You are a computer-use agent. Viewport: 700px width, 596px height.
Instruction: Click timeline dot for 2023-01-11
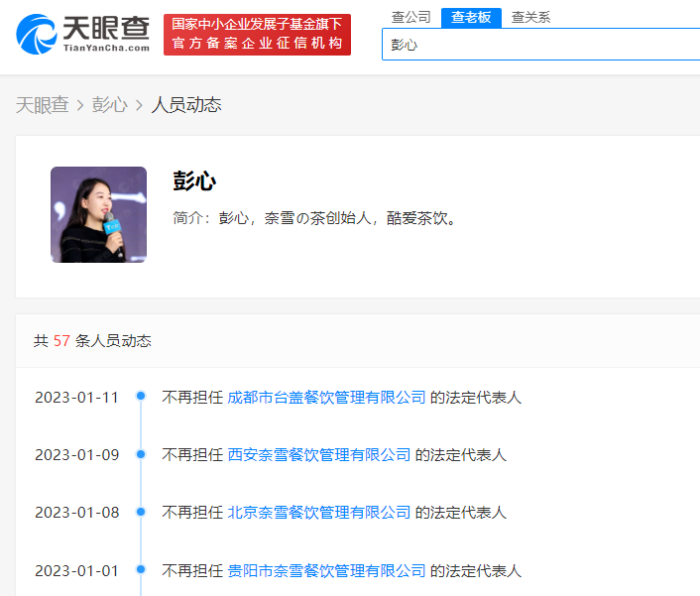(x=141, y=396)
